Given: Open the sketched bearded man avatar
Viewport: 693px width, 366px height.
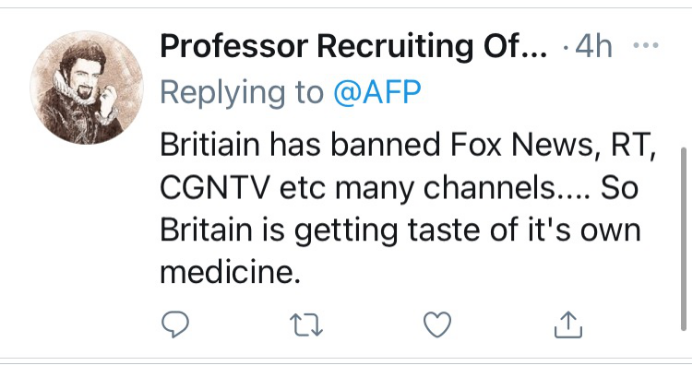Looking at the screenshot, I should point(87,88).
